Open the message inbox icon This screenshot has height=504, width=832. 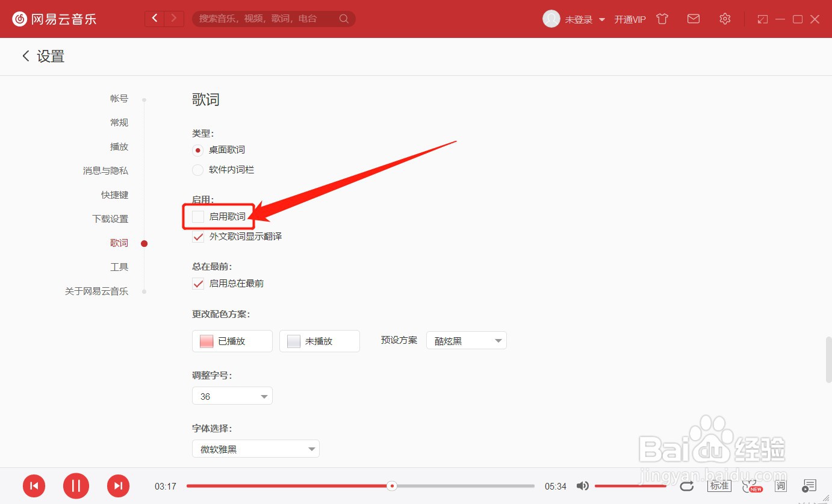click(x=693, y=19)
